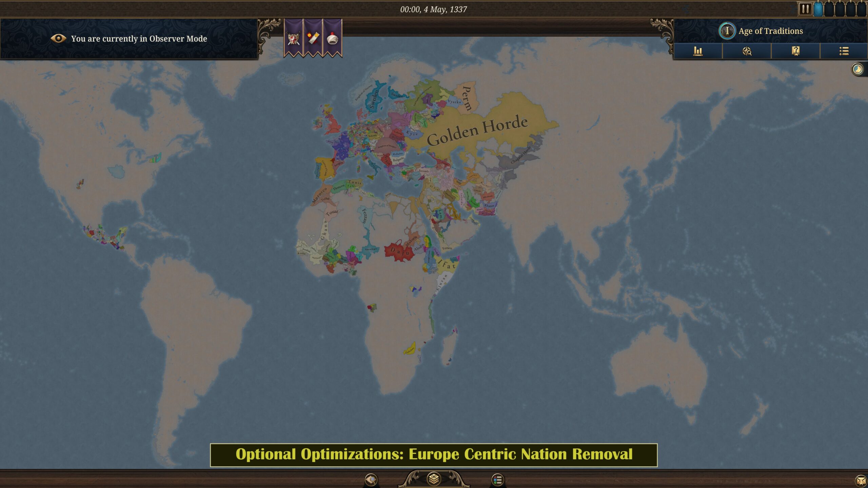
Task: Open the bulleted list outliner panel
Action: coord(844,51)
